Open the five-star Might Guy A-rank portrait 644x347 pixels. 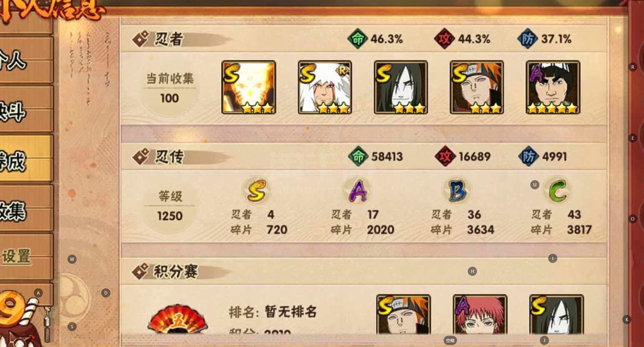coord(553,87)
